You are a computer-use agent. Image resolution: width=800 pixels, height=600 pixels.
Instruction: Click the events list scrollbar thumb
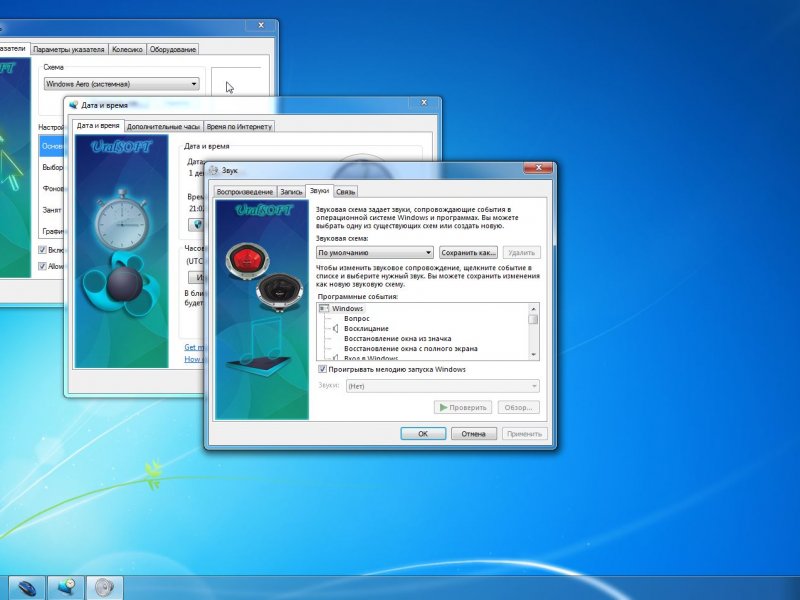click(534, 319)
